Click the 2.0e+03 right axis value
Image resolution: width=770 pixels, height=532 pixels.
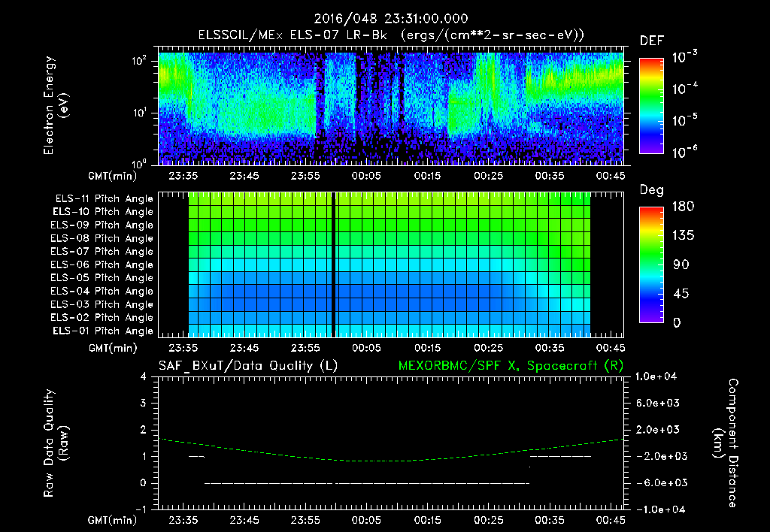[658, 430]
